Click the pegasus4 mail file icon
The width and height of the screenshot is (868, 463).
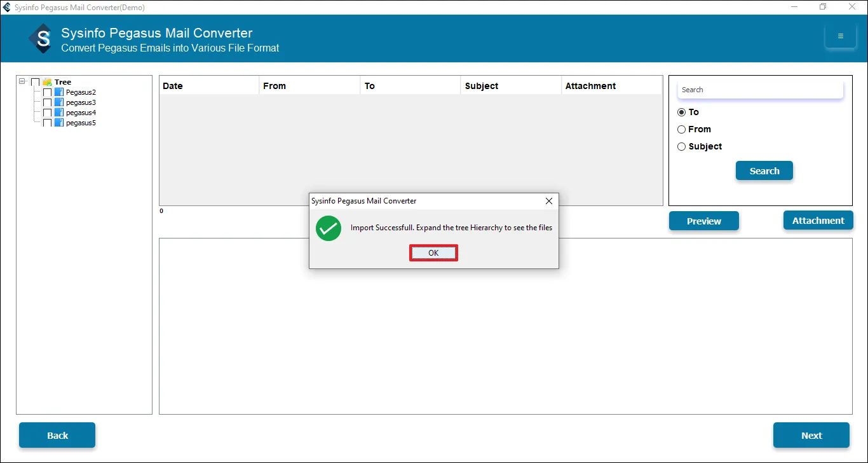[59, 113]
